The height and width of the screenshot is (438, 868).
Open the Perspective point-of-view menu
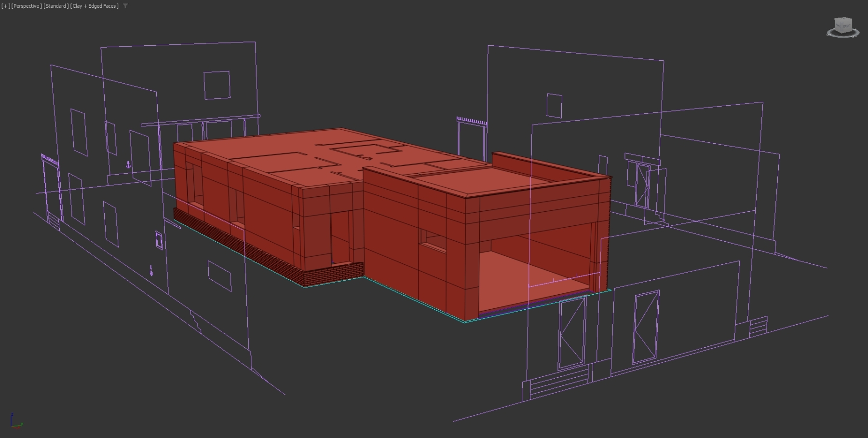[x=26, y=6]
